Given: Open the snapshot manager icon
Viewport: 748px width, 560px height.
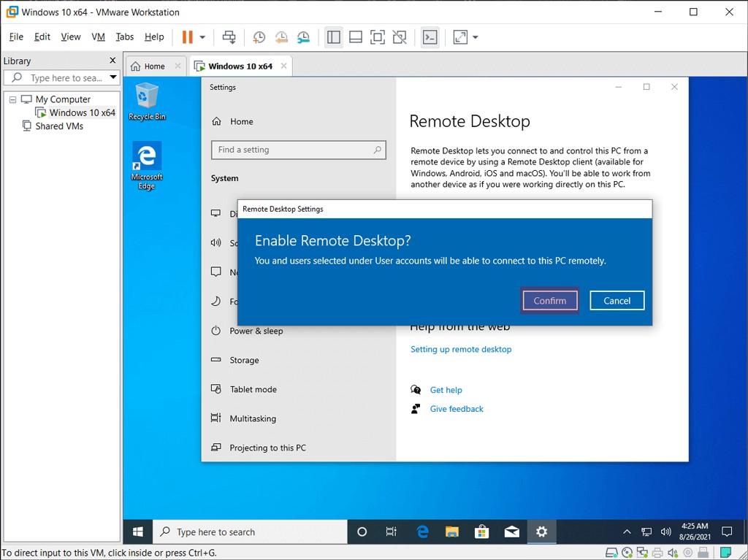Looking at the screenshot, I should tap(303, 37).
